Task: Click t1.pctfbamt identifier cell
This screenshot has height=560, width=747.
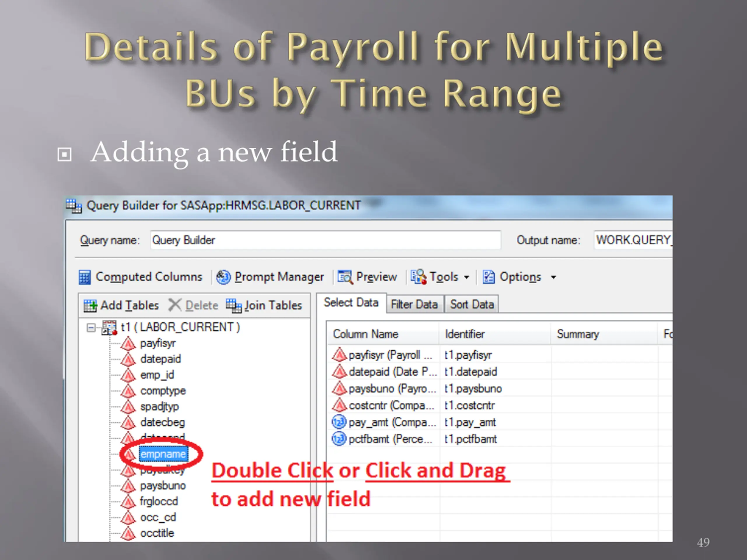Action: 470,439
